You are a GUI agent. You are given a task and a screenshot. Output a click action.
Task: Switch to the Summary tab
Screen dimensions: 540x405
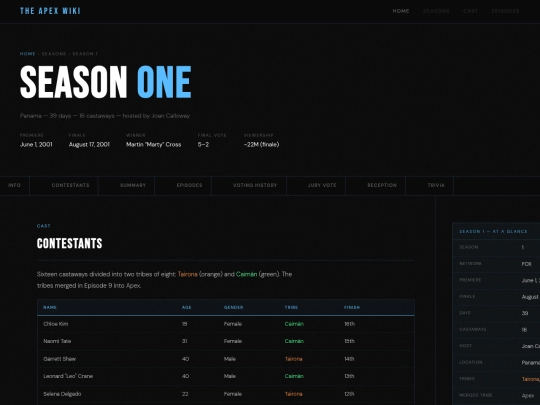(133, 185)
